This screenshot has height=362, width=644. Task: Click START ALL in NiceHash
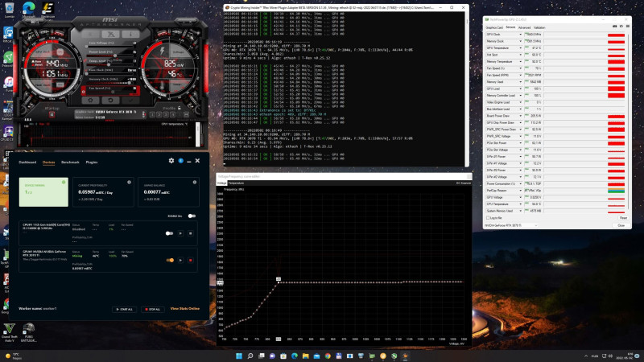click(125, 309)
